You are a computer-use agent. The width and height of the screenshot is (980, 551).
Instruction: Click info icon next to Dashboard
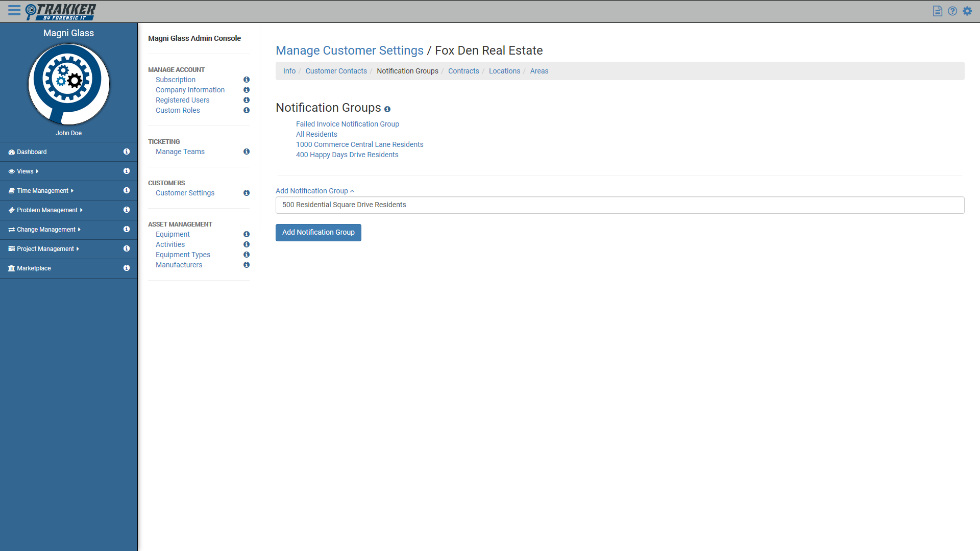[127, 152]
